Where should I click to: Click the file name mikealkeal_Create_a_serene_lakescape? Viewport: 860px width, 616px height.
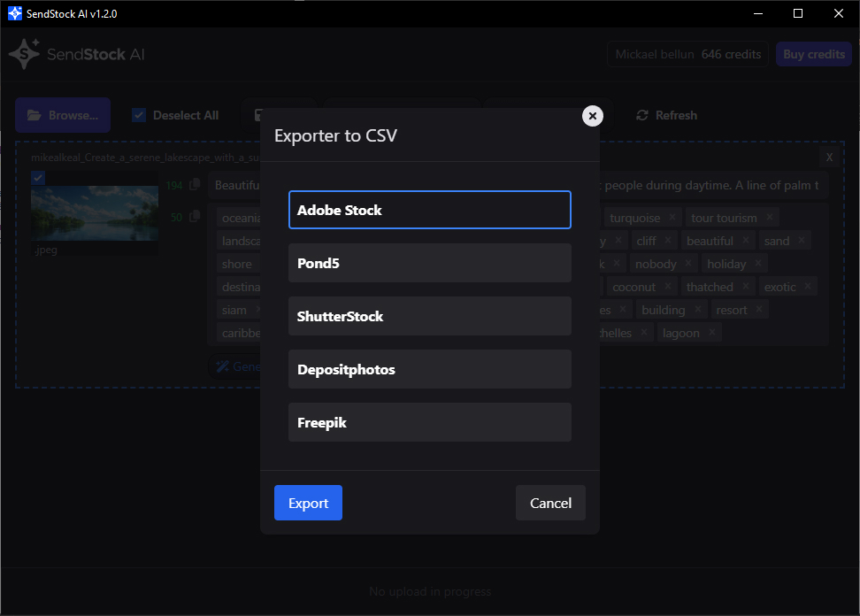click(145, 158)
